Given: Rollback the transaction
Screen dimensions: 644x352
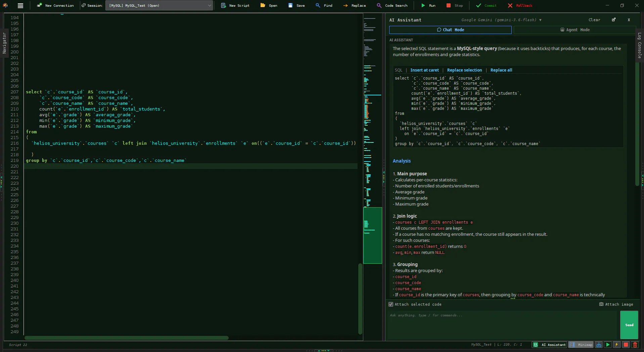Looking at the screenshot, I should [x=520, y=5].
